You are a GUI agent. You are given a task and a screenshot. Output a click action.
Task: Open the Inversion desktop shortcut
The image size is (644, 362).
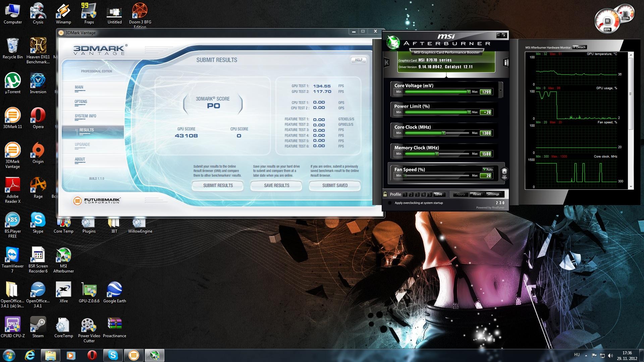[x=38, y=83]
